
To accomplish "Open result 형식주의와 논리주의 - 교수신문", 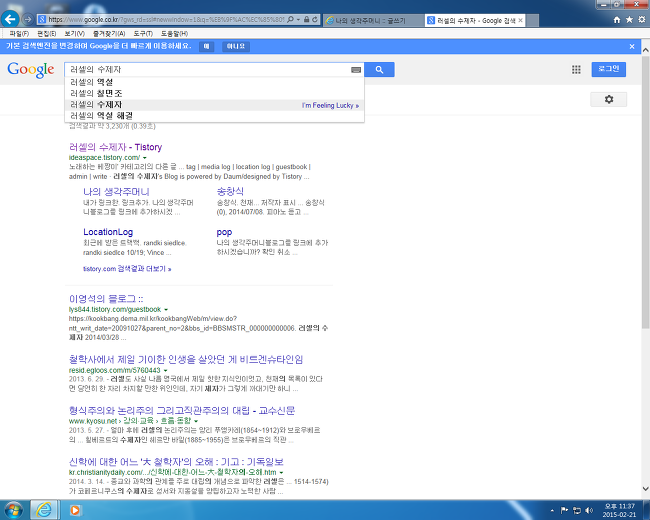I will tap(182, 411).
